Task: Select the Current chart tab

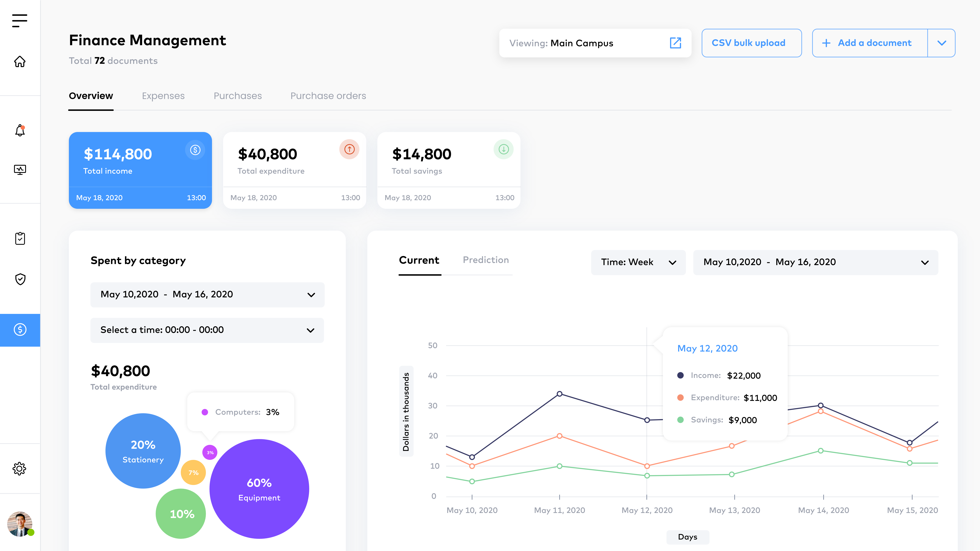Action: [419, 260]
